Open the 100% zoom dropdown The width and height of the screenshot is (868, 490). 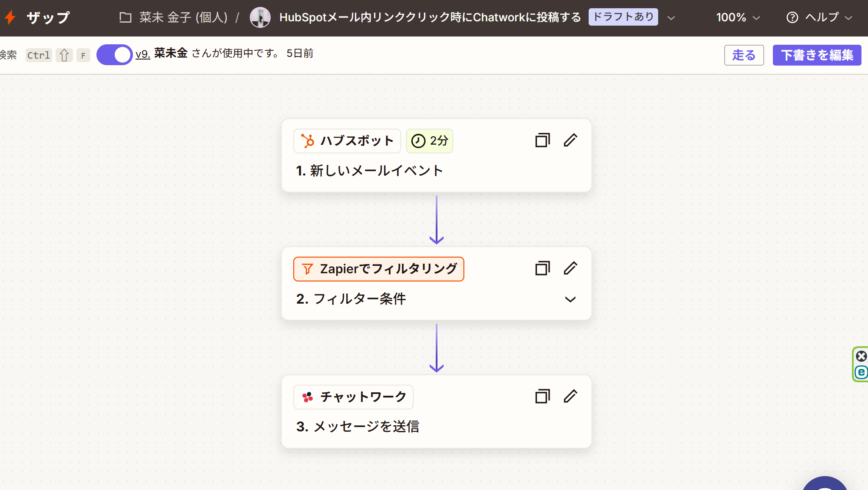[738, 17]
